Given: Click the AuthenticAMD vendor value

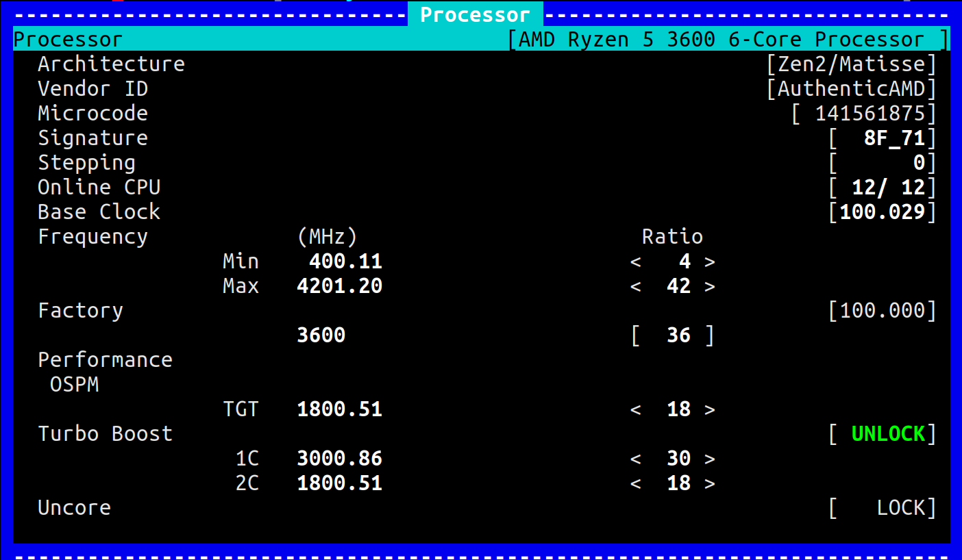Looking at the screenshot, I should tap(851, 89).
